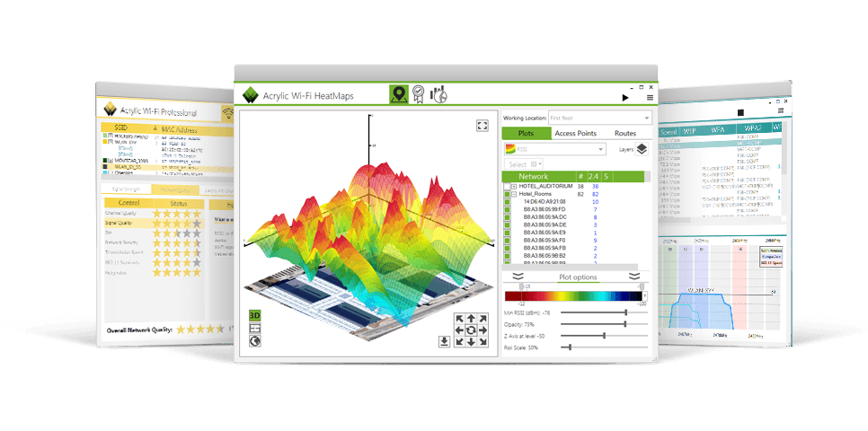
Task: Click the Wi-Fi icon in Acrylic Wi-Fi Professional window
Action: point(227,114)
